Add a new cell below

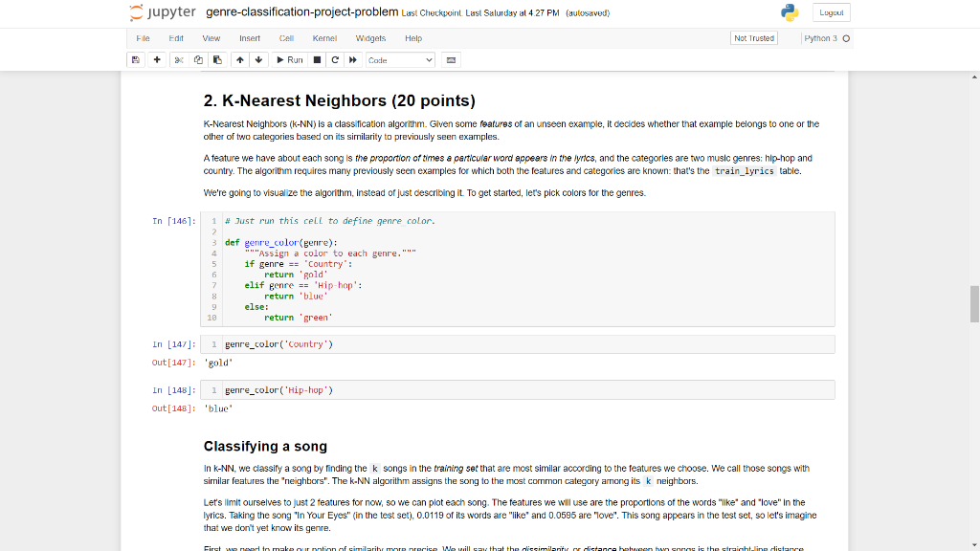coord(157,59)
